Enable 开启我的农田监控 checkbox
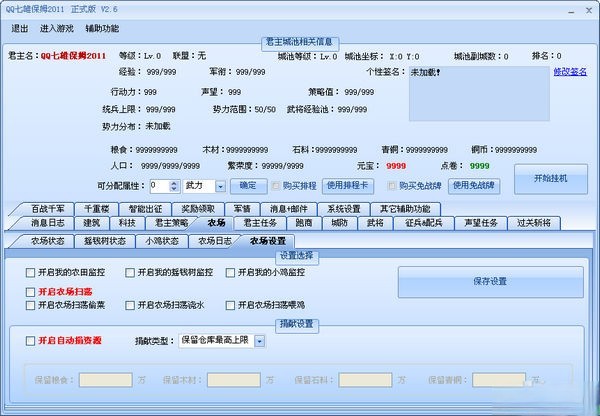Image resolution: width=600 pixels, height=416 pixels. pyautogui.click(x=30, y=272)
